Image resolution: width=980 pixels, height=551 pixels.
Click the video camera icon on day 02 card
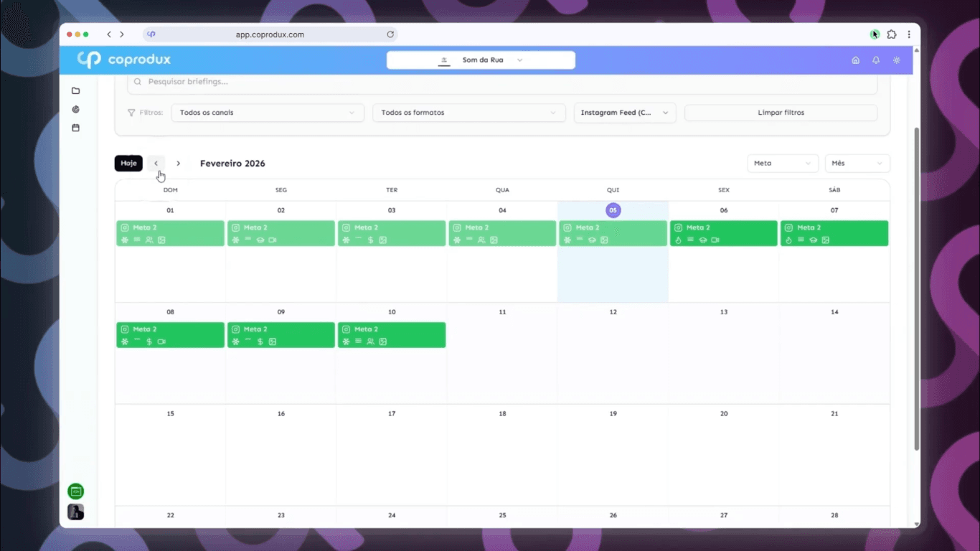pos(273,240)
